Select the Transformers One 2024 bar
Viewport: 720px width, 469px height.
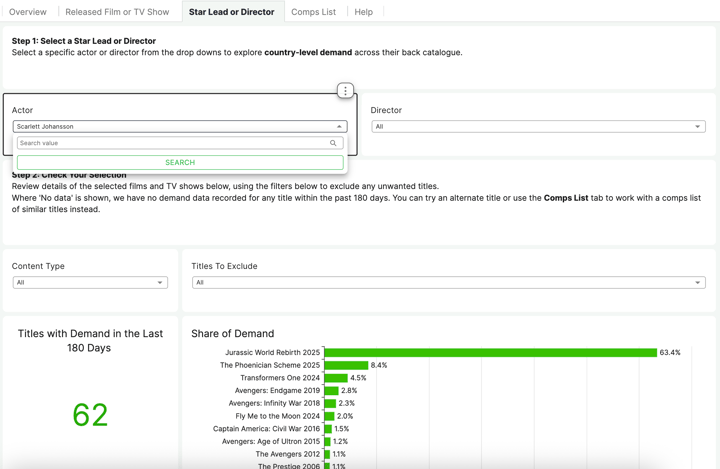[336, 378]
